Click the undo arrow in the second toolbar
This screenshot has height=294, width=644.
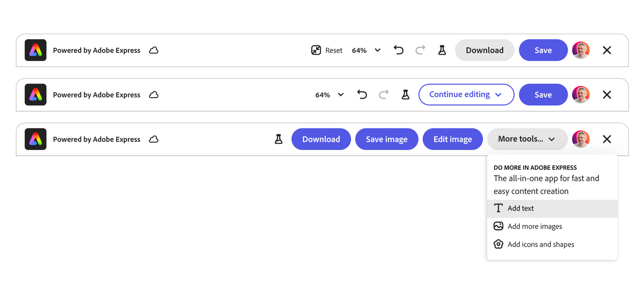(362, 95)
